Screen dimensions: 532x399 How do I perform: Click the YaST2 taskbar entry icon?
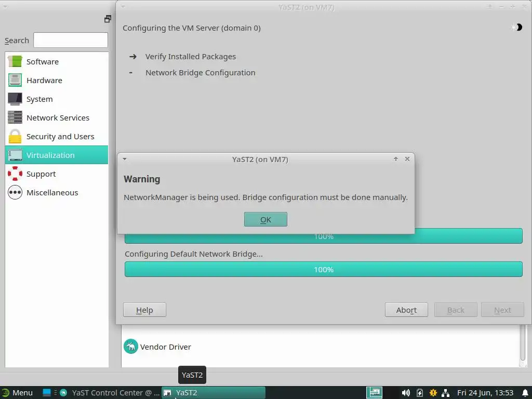point(167,393)
